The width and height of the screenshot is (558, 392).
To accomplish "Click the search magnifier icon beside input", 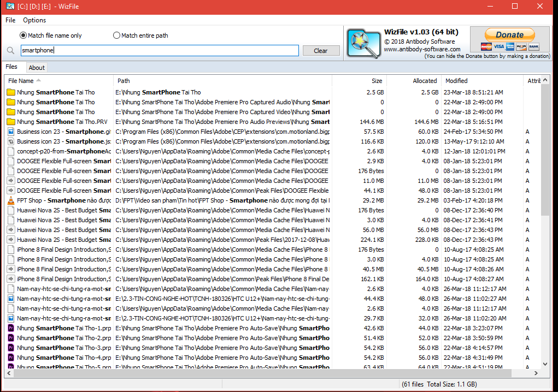I will (x=11, y=51).
